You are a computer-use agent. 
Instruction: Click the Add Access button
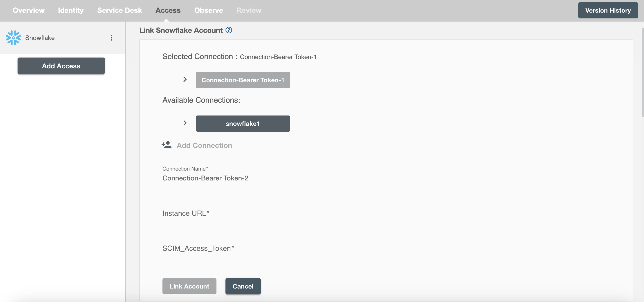coord(61,66)
